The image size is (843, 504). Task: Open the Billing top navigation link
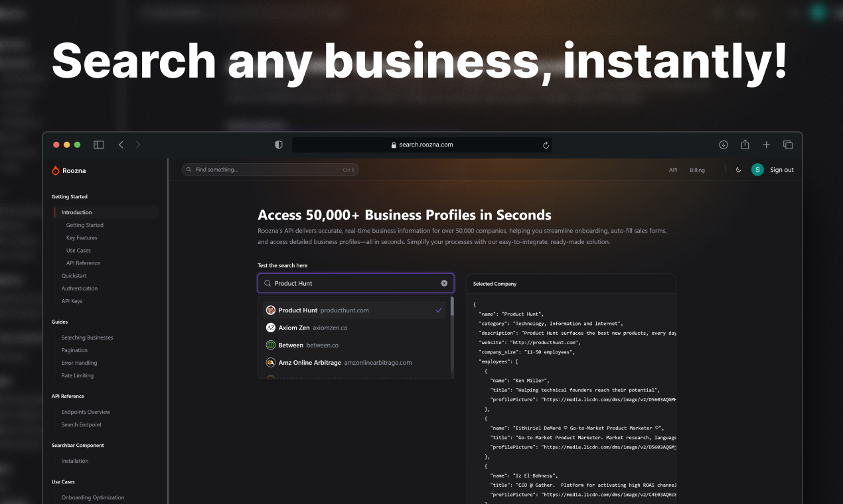[x=697, y=170]
